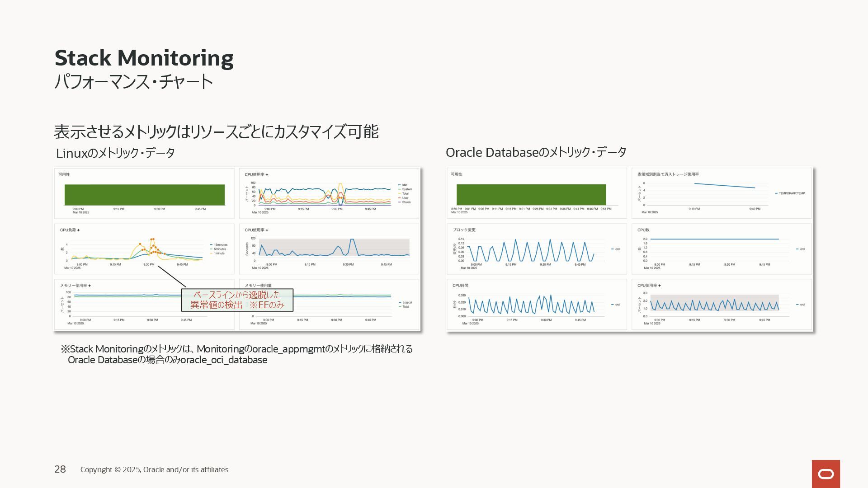Click the CPU数 chart title
868x488 pixels.
coord(643,230)
